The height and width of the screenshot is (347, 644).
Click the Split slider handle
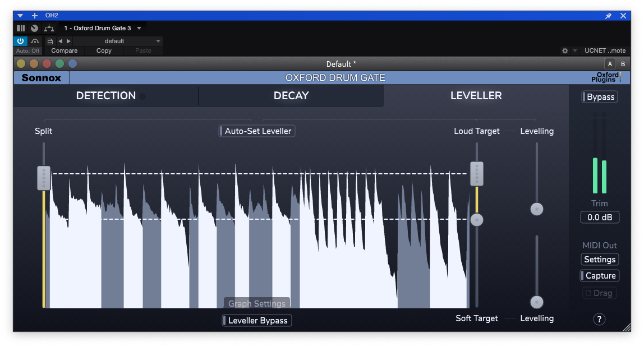point(44,178)
